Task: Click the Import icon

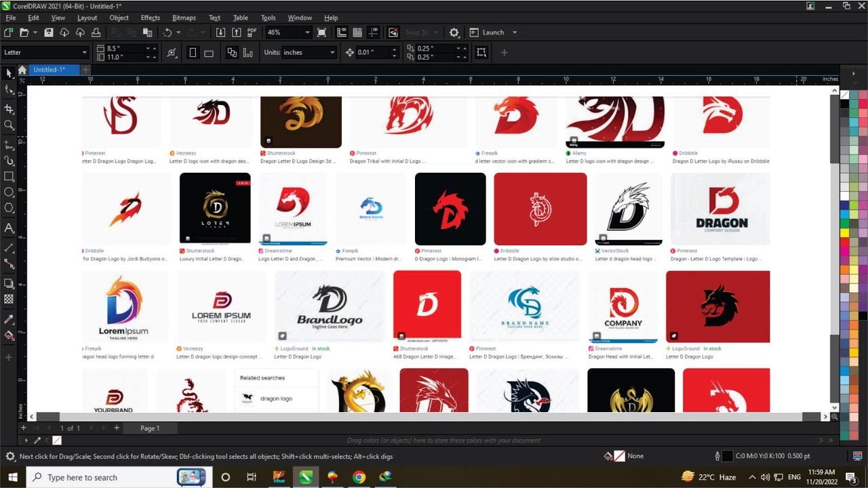Action: click(220, 33)
